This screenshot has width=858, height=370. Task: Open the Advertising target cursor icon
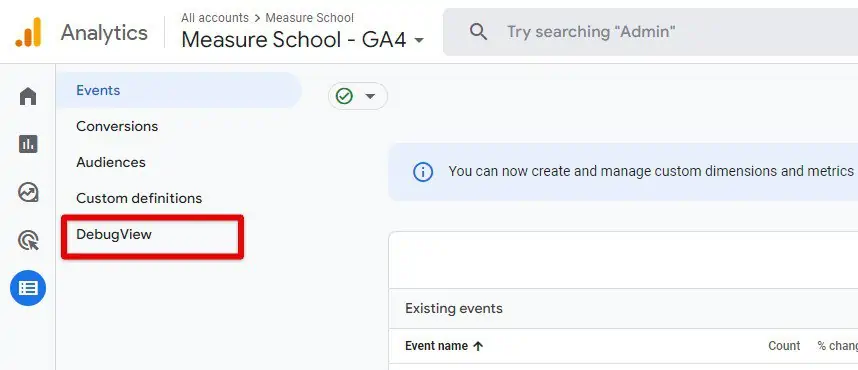28,240
